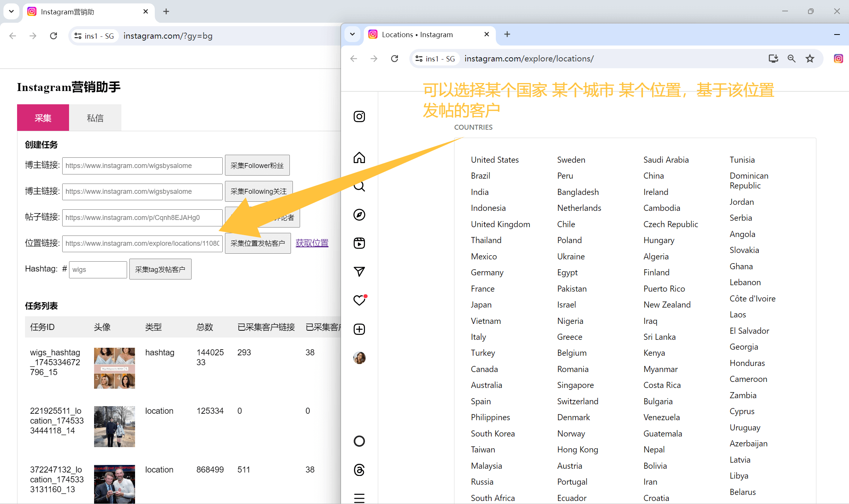Open the More hamburger menu icon
Image resolution: width=849 pixels, height=504 pixels.
pos(359,498)
